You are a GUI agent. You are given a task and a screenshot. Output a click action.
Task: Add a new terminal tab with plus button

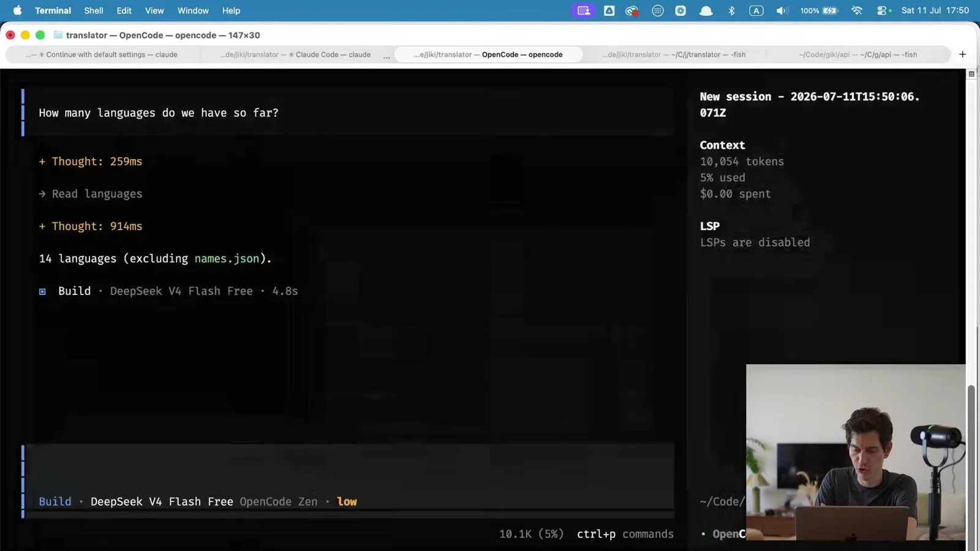pyautogui.click(x=962, y=54)
